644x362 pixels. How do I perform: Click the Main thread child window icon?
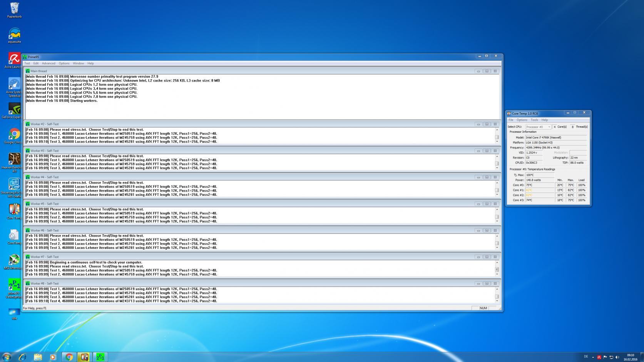[27, 71]
